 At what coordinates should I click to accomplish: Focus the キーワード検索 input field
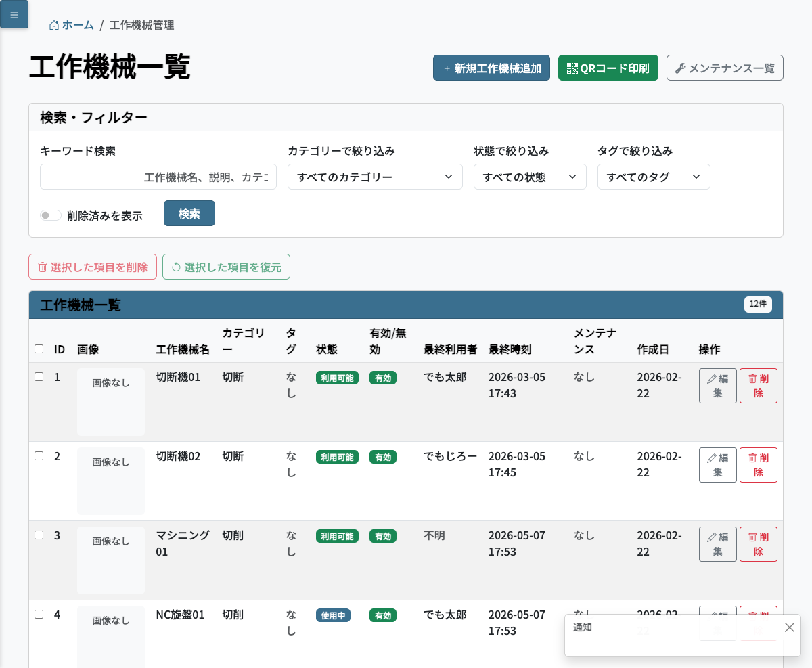pos(158,177)
